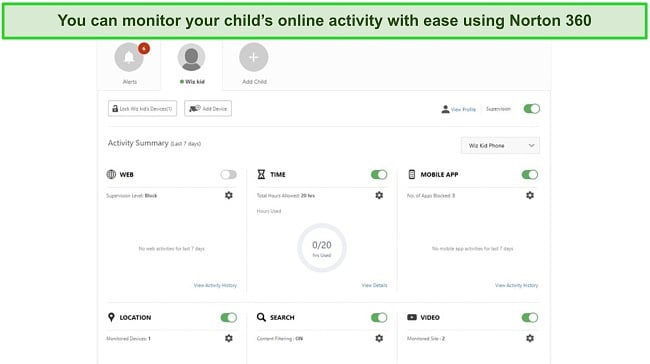Click the Search magnifier icon
650x364 pixels.
click(x=261, y=317)
